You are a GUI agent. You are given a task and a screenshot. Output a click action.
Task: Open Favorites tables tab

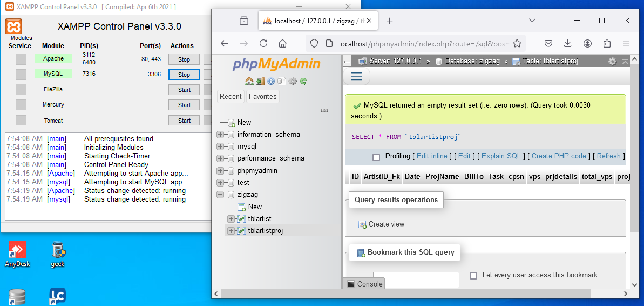[262, 97]
